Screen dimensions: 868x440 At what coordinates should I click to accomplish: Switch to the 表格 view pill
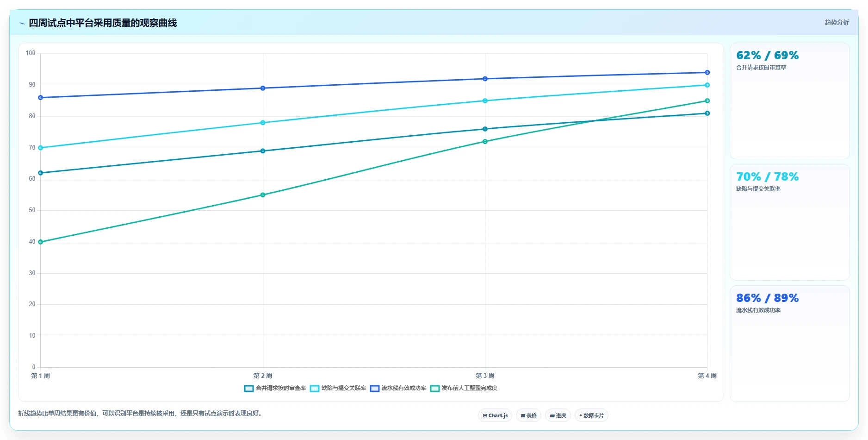(x=528, y=415)
